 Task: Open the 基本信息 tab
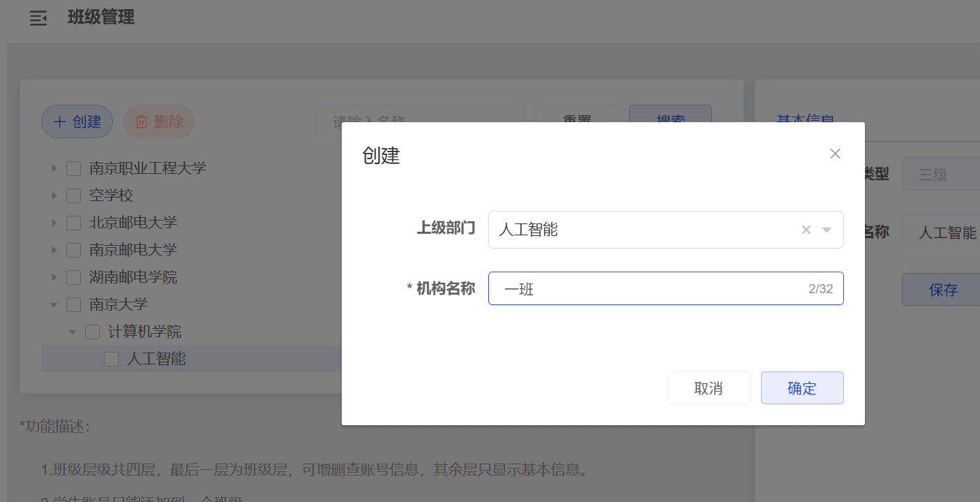click(x=805, y=119)
